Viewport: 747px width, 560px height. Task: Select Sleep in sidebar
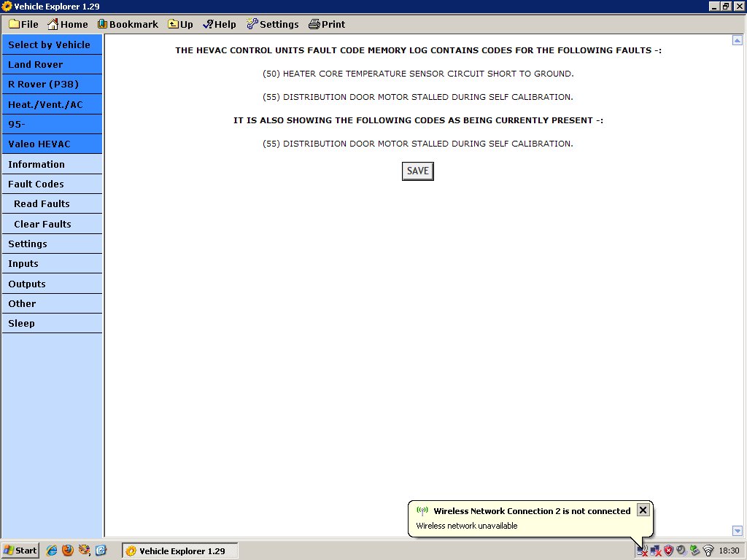click(52, 323)
